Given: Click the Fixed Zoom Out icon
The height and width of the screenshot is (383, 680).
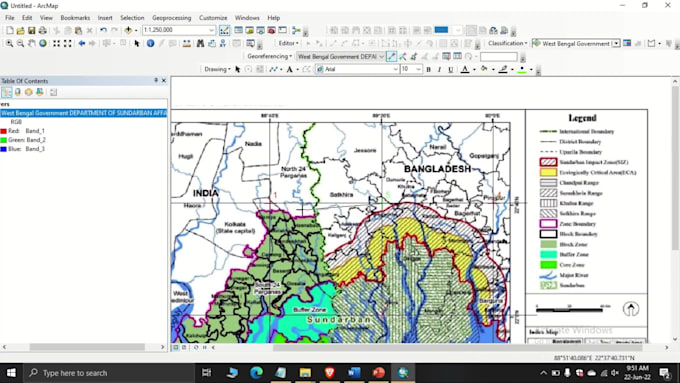Looking at the screenshot, I should click(68, 43).
